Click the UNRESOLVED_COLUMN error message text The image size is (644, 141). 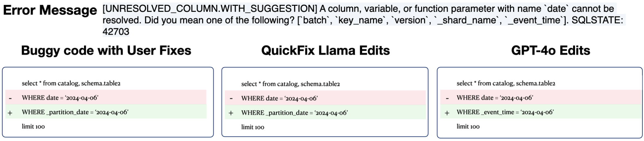[x=362, y=20]
